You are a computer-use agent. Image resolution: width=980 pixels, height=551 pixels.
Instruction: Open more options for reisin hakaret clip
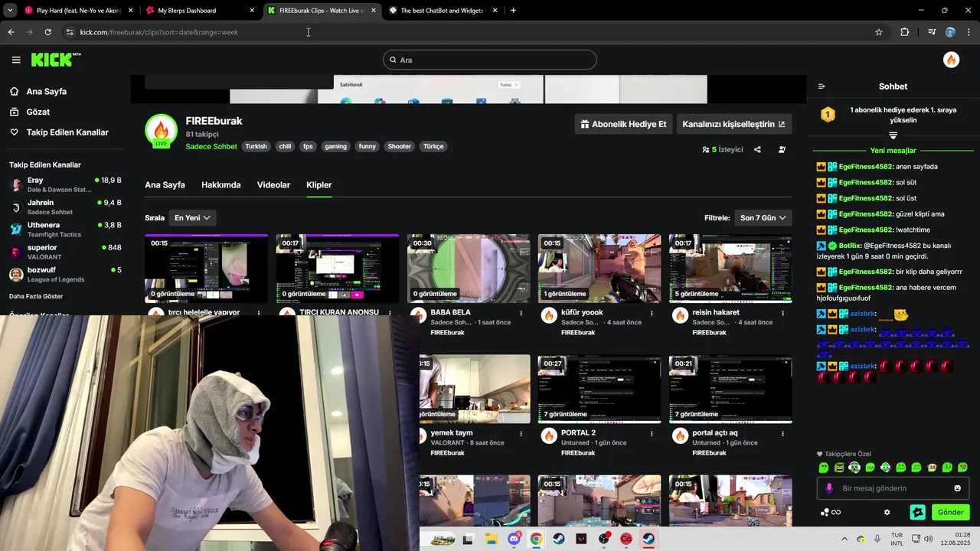coord(783,313)
